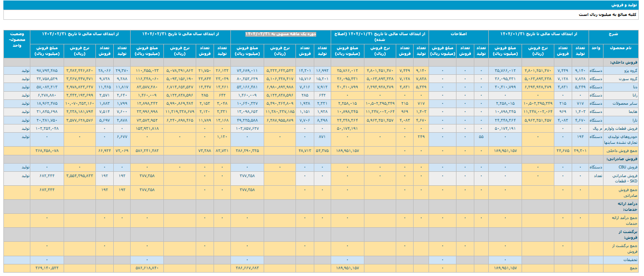Click the تولید و فروش title bar

627,5
